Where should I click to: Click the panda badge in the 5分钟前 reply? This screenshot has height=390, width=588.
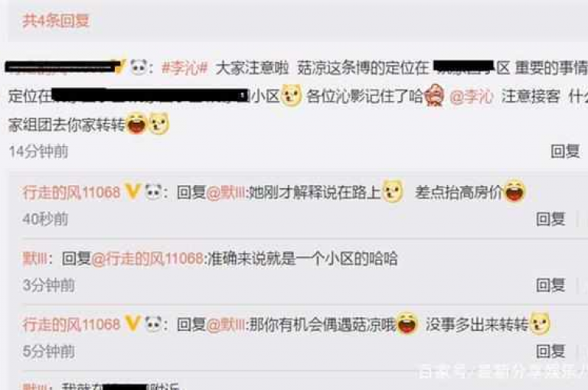tap(153, 323)
